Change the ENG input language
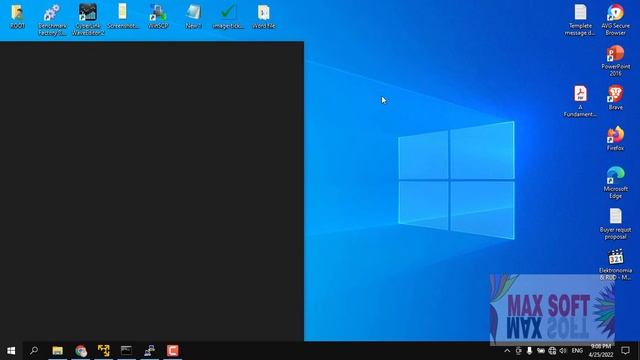This screenshot has height=360, width=640. (x=577, y=351)
